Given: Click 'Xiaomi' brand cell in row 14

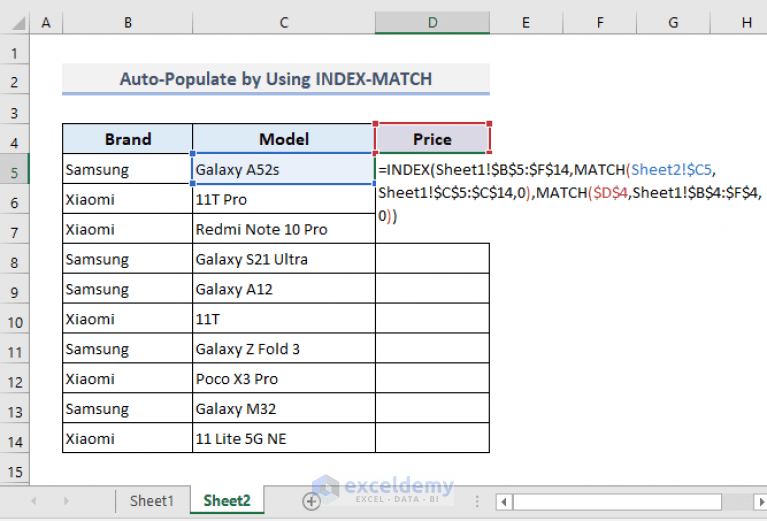Looking at the screenshot, I should 128,438.
